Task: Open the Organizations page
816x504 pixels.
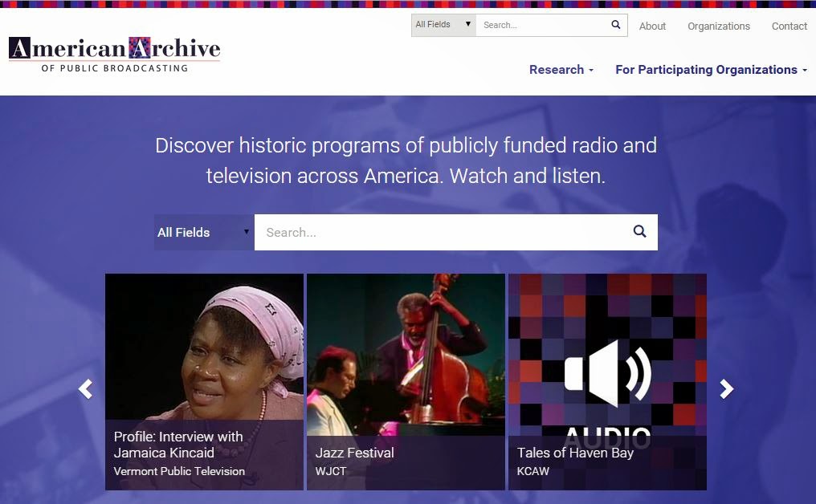Action: coord(718,26)
